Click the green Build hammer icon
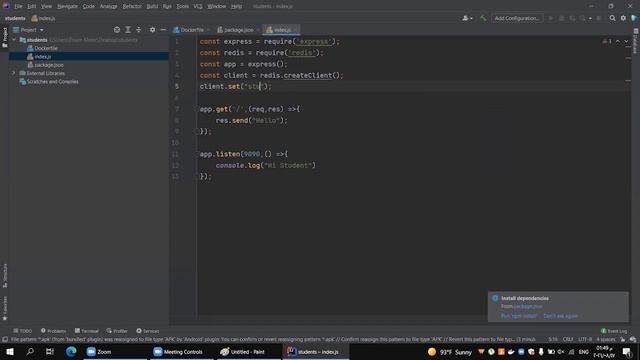This screenshot has height=360, width=640. point(483,18)
